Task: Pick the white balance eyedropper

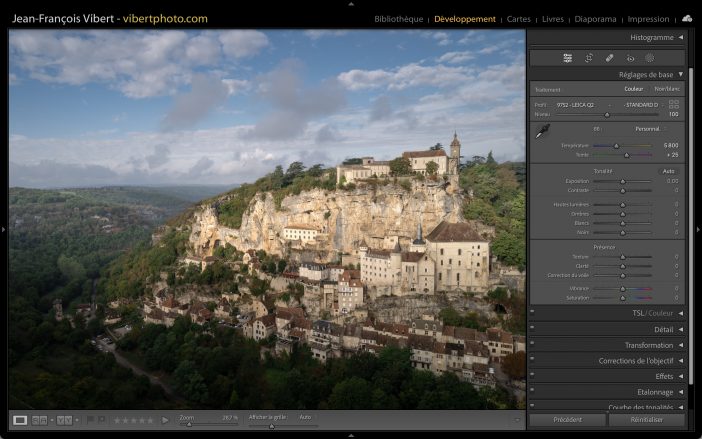Action: point(541,132)
